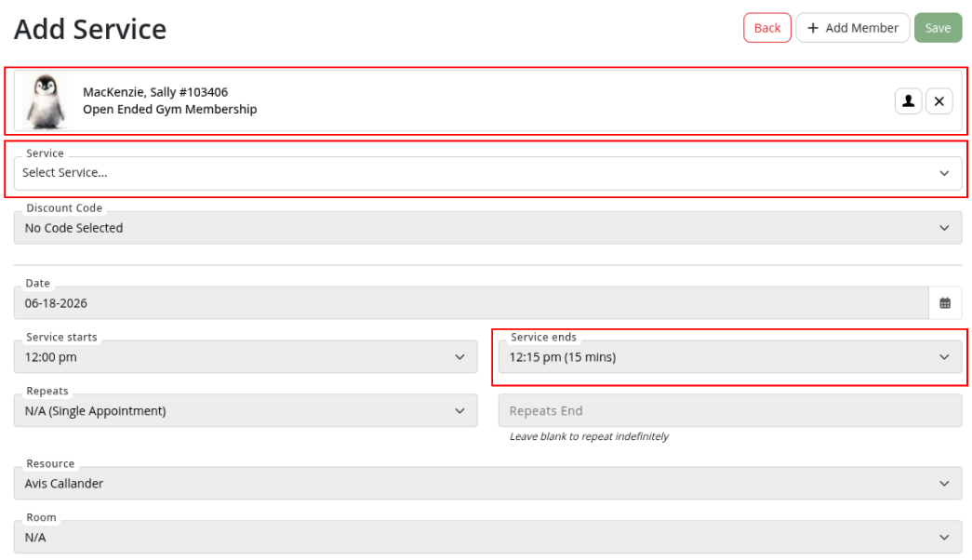The image size is (972, 560).
Task: Click member name MacKenzie, Sally #103406
Action: pos(155,92)
